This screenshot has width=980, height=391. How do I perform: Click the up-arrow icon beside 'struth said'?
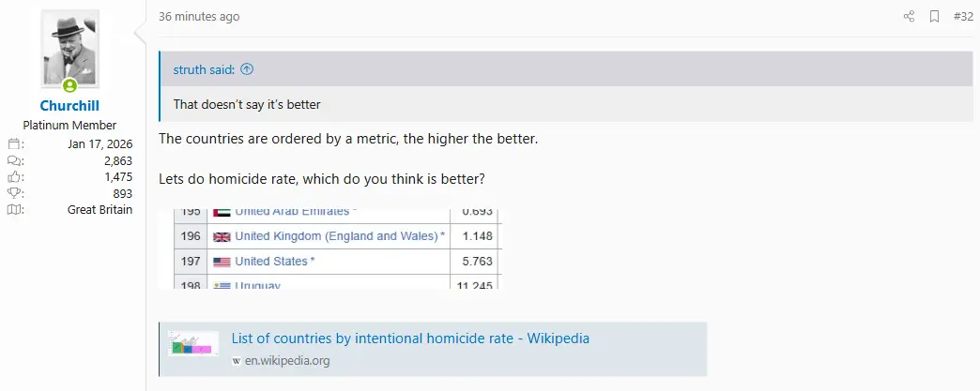[x=248, y=69]
